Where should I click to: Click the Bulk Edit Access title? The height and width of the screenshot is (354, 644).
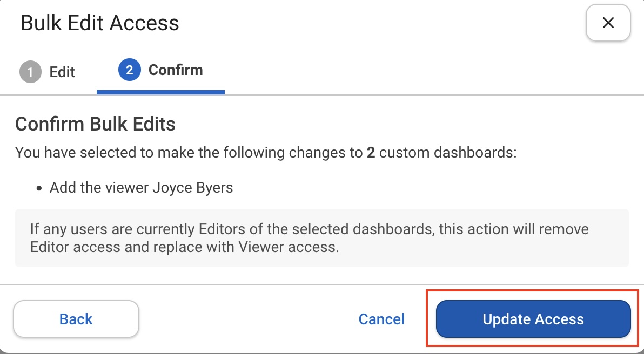click(100, 23)
